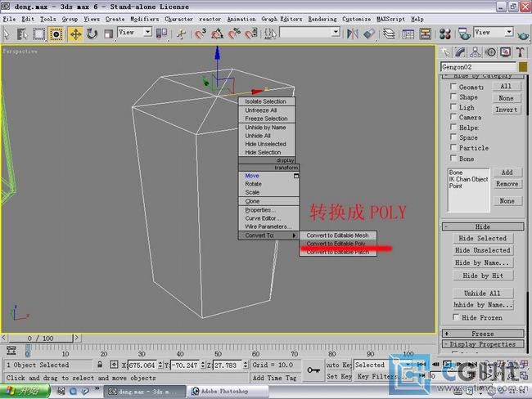This screenshot has height=399, width=532.
Task: Switch to the Modify command panel tab
Action: (460, 52)
